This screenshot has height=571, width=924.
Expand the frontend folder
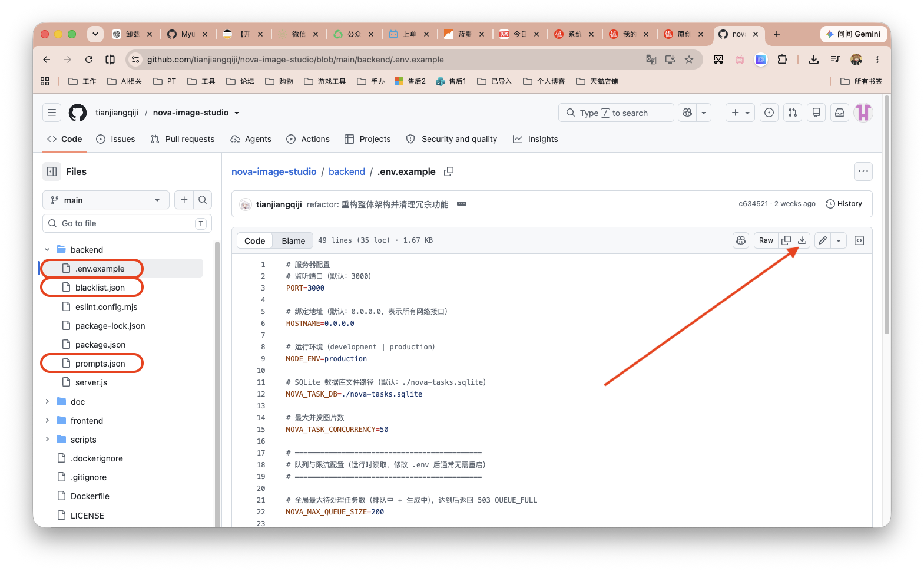47,421
